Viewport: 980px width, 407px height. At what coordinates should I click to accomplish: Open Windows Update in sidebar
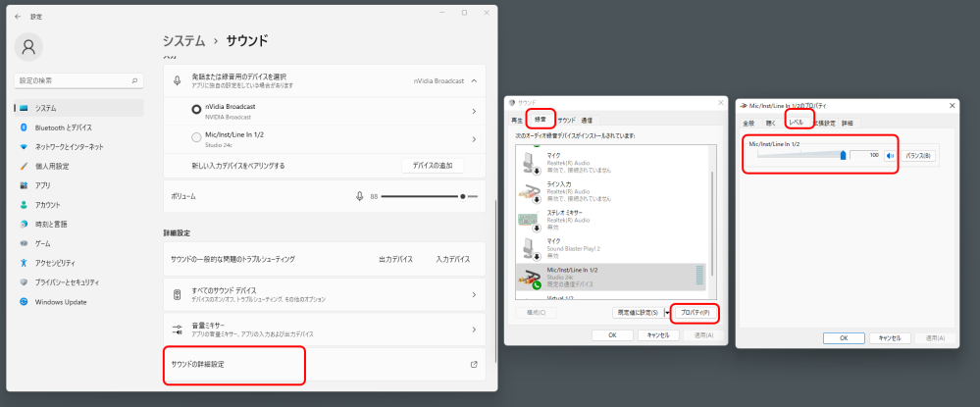pyautogui.click(x=63, y=301)
